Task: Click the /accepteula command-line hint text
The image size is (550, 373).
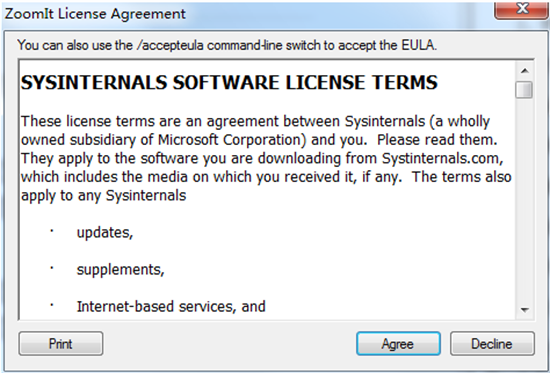Action: pyautogui.click(x=227, y=45)
